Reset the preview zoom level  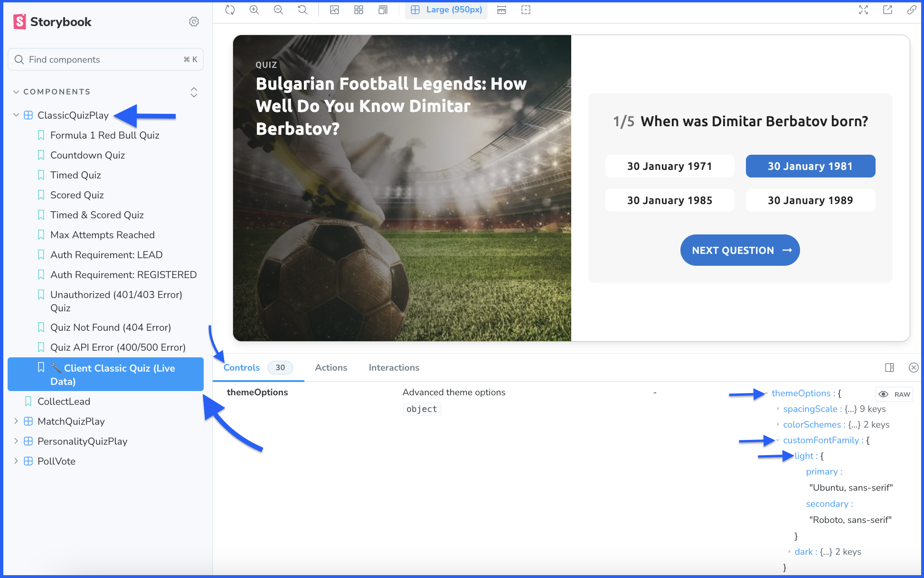(302, 10)
